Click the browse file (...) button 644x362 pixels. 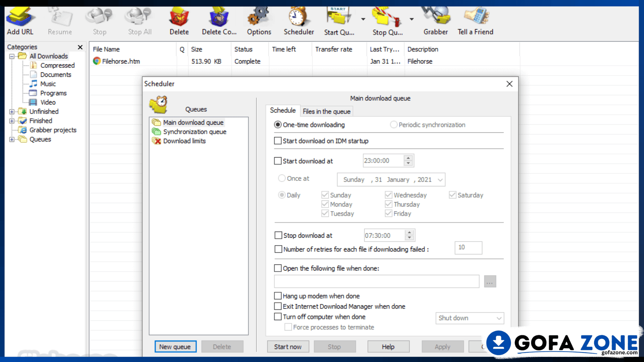490,282
